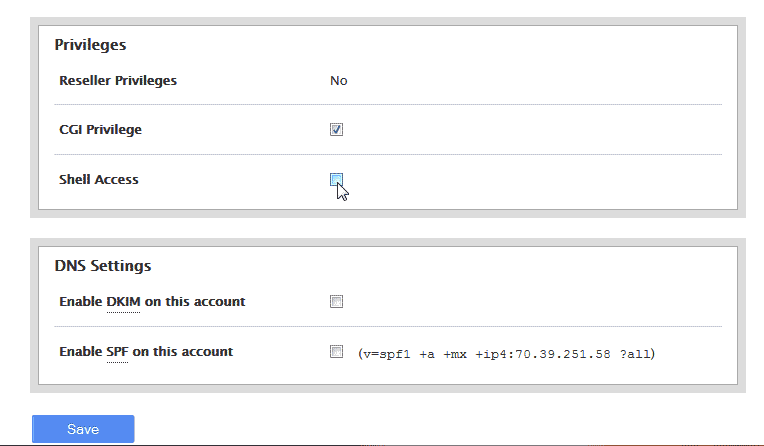The height and width of the screenshot is (446, 764).
Task: Select the Reseller Privileges label
Action: pyautogui.click(x=118, y=80)
